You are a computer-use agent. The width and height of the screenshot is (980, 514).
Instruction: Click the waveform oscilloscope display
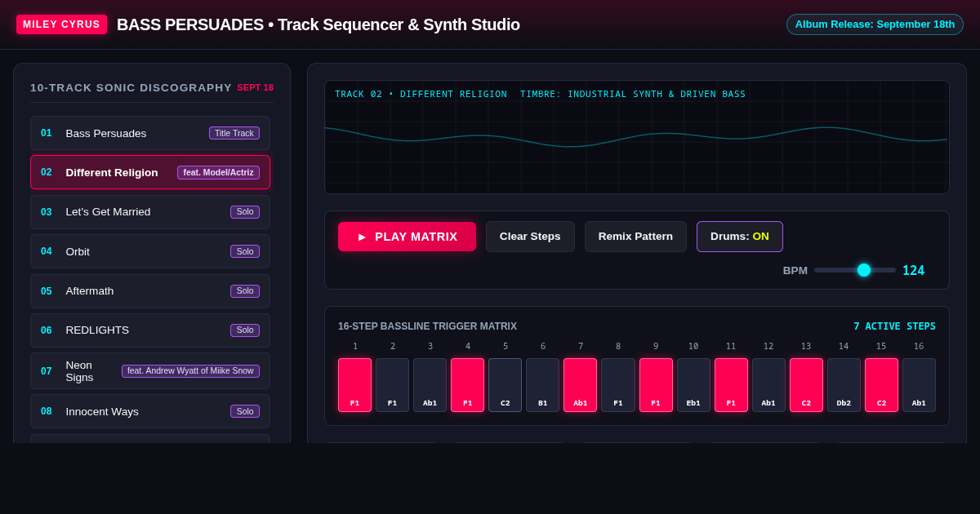click(x=637, y=137)
